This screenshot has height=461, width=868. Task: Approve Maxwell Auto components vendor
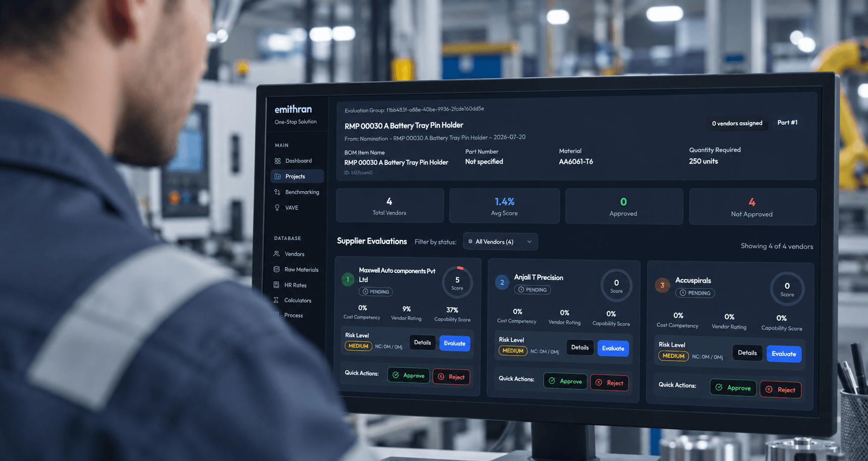409,375
